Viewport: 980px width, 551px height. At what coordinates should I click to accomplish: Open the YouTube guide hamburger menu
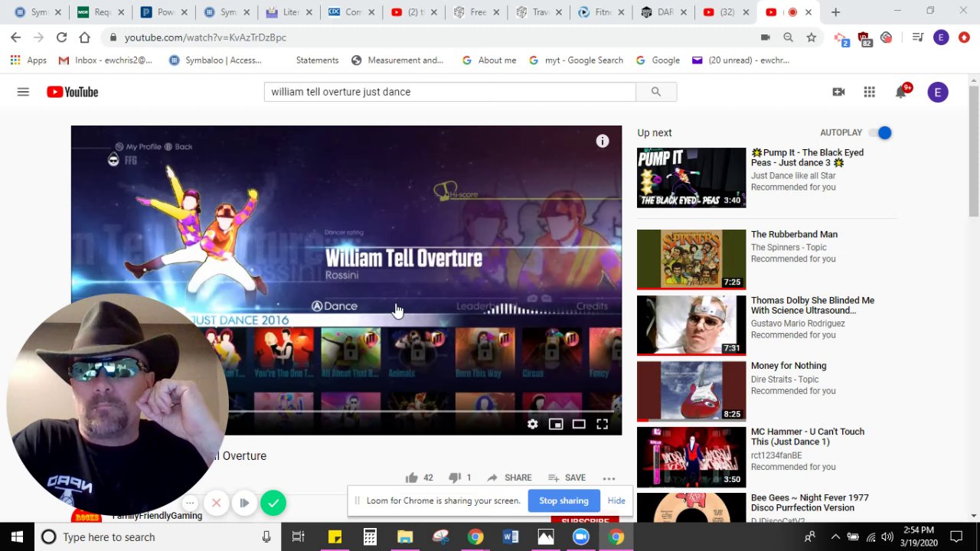coord(23,92)
